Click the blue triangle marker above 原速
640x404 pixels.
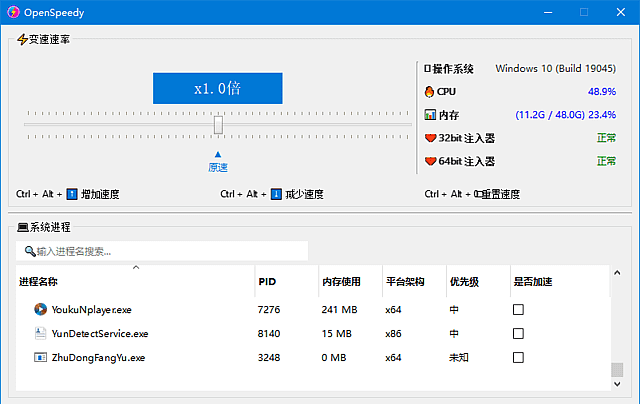[x=218, y=154]
